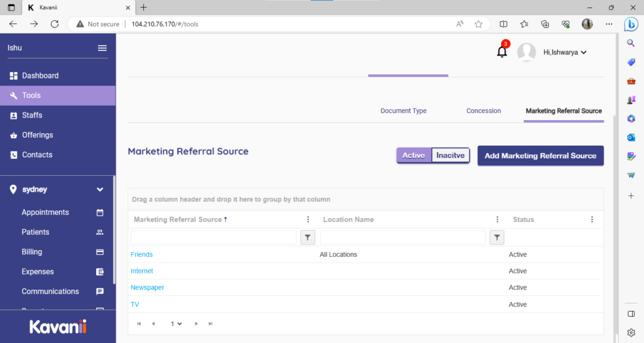Switch to Active status toggle
The width and height of the screenshot is (644, 343).
pyautogui.click(x=414, y=155)
